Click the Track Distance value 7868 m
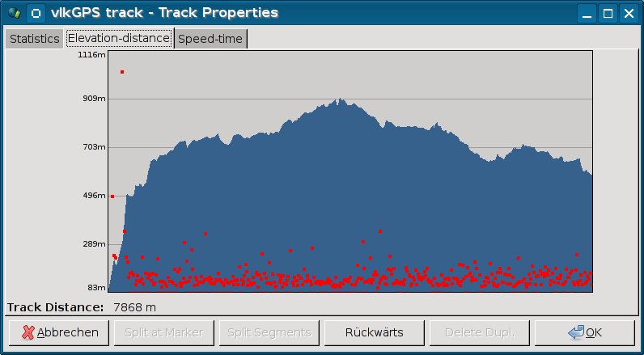This screenshot has width=644, height=355. 134,307
